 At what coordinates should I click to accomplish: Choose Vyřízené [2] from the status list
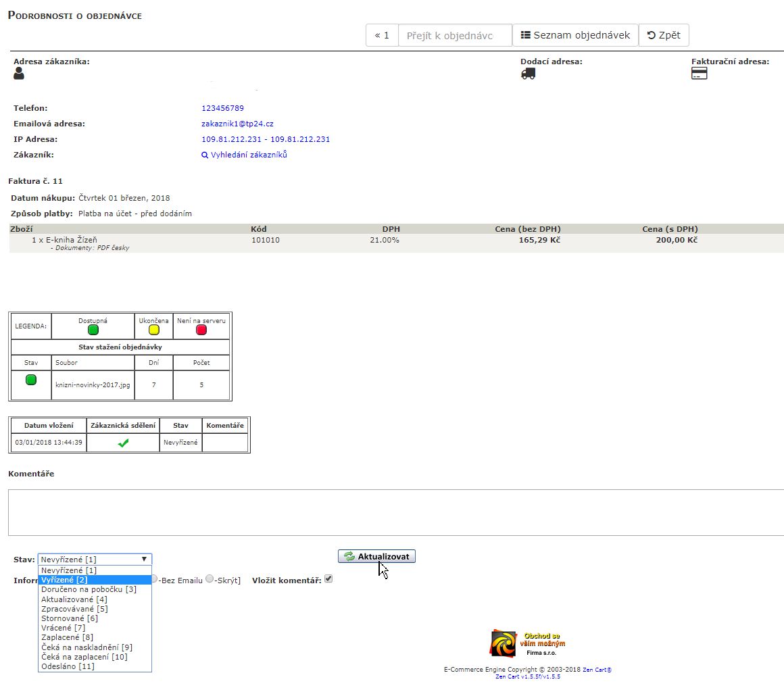pos(64,580)
